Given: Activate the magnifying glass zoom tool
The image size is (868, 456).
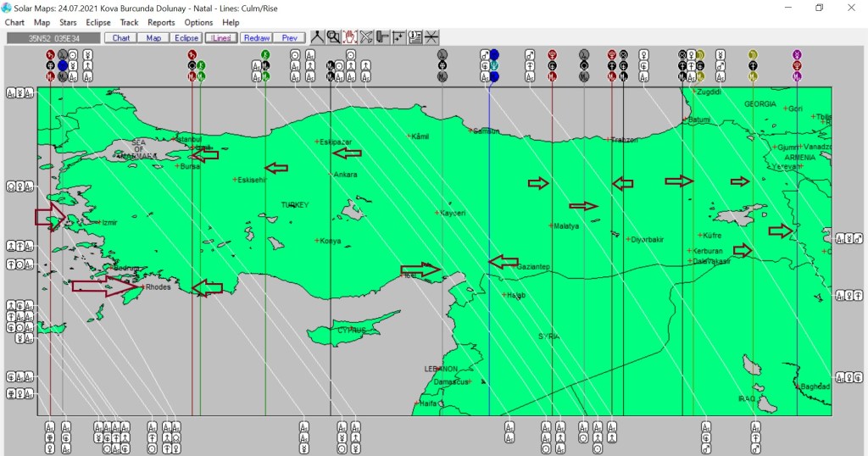Looking at the screenshot, I should click(x=333, y=37).
